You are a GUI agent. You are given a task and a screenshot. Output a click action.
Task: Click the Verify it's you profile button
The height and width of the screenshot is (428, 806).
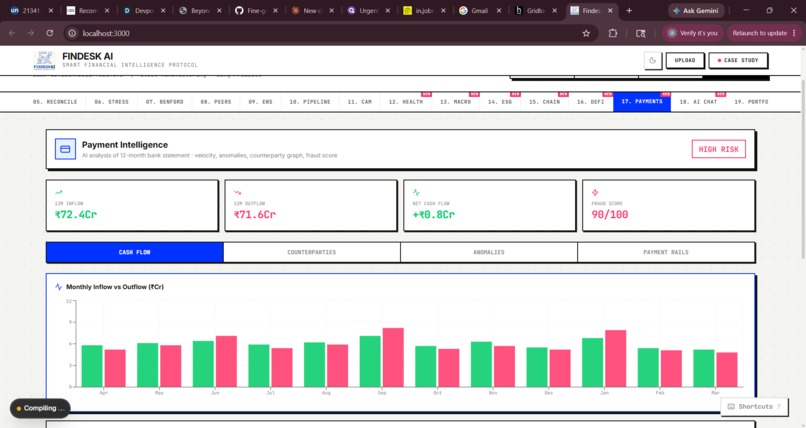692,33
